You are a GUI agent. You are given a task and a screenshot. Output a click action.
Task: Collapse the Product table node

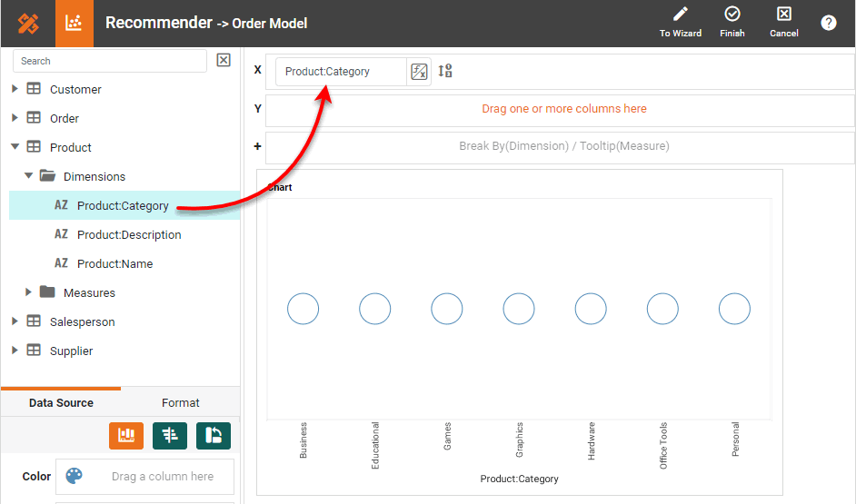[x=15, y=147]
